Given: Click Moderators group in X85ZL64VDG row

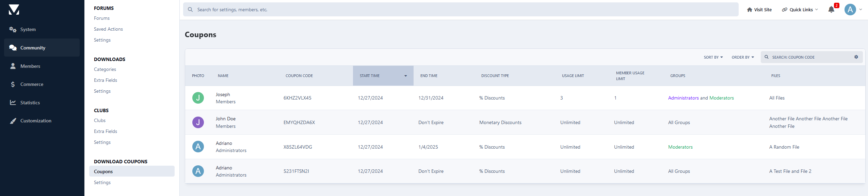Looking at the screenshot, I should tap(680, 147).
